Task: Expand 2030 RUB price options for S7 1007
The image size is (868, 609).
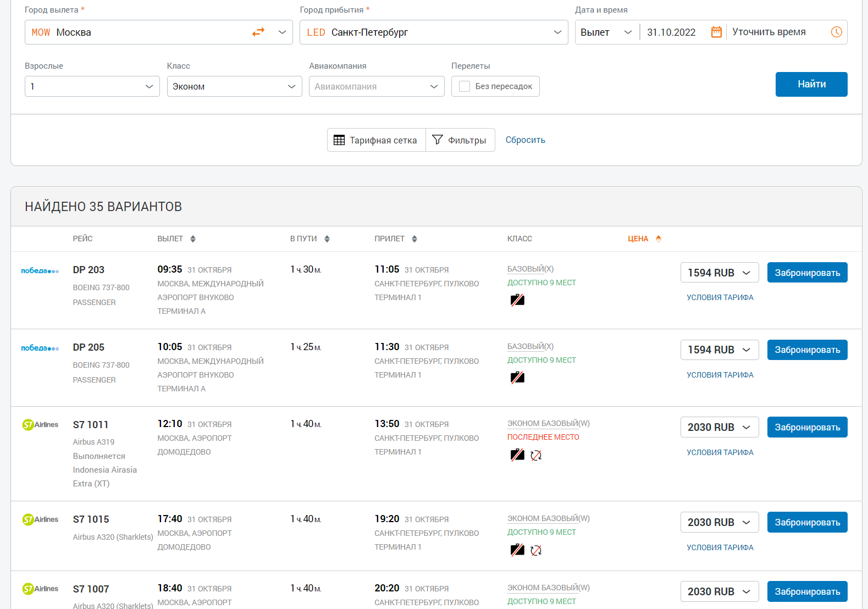Action: 720,591
